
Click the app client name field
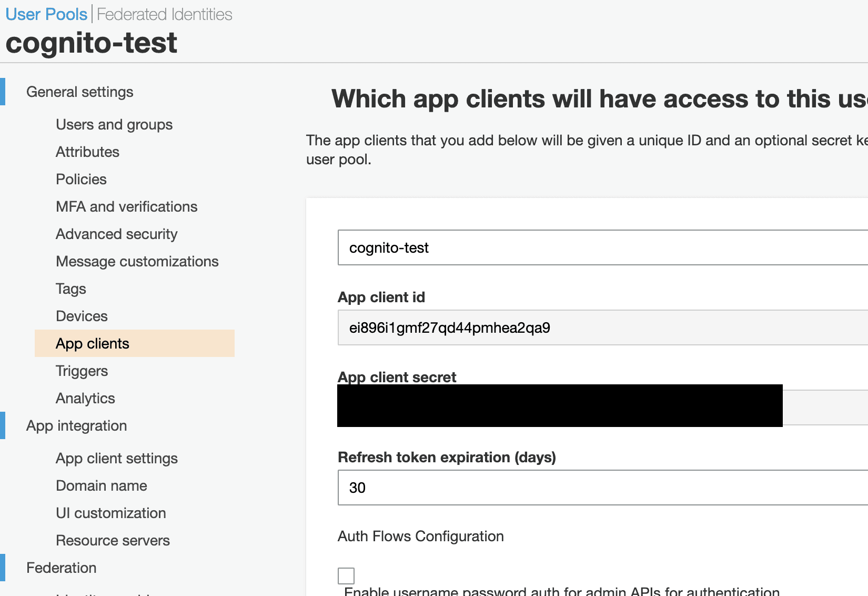(x=600, y=247)
